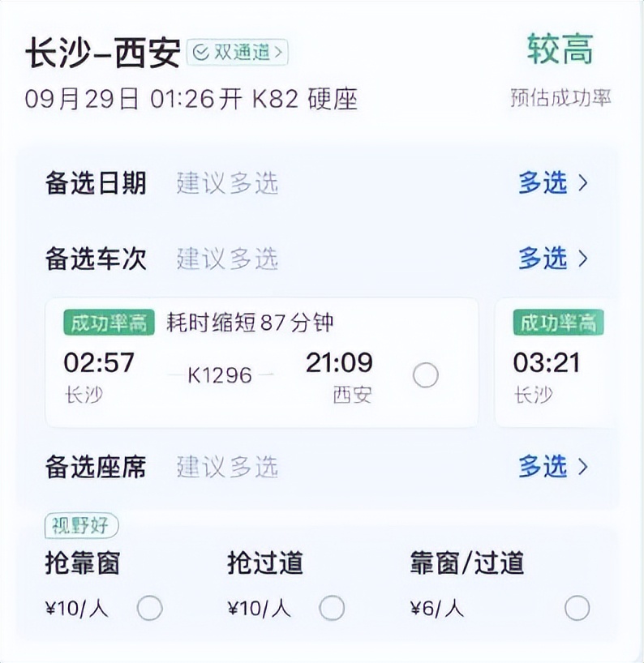Expand 备选座席 multi-select chevron

pos(582,467)
